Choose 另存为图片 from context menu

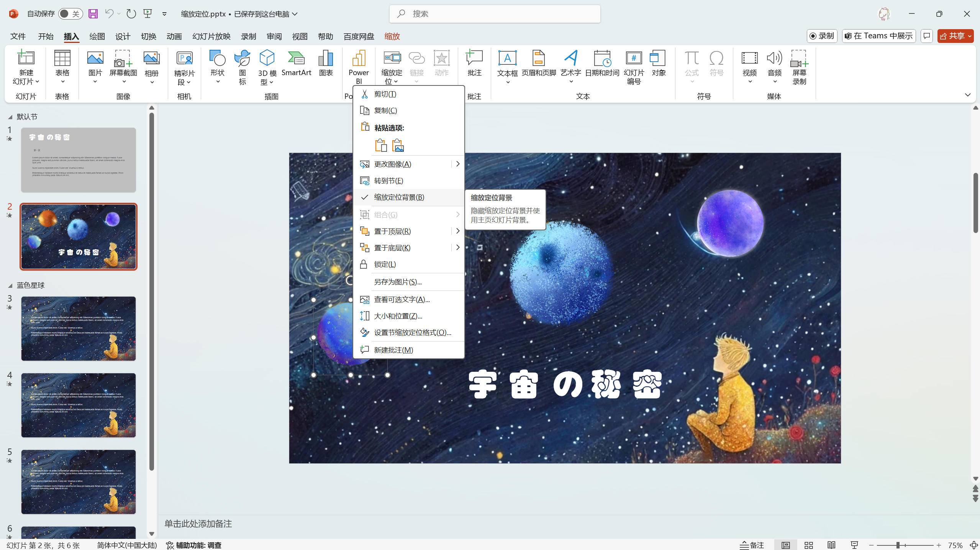coord(408,282)
